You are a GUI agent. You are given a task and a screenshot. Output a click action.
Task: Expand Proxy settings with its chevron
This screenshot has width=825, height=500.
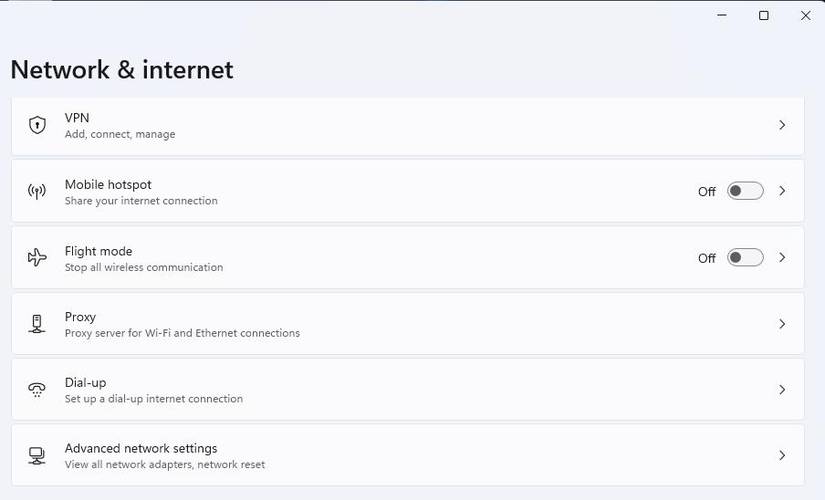pyautogui.click(x=782, y=324)
